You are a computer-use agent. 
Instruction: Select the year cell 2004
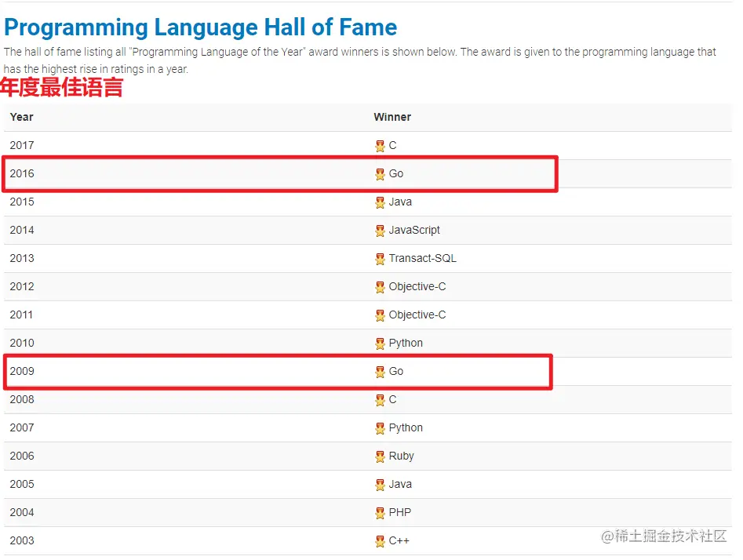pyautogui.click(x=22, y=512)
